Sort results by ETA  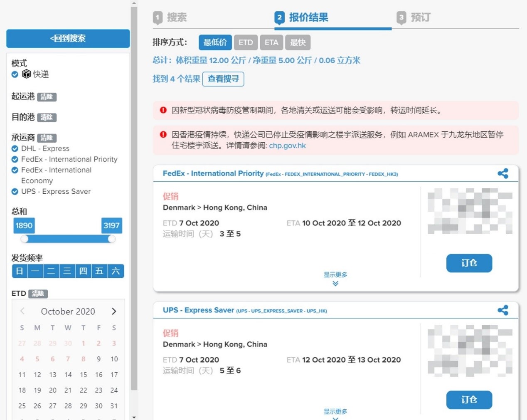271,42
